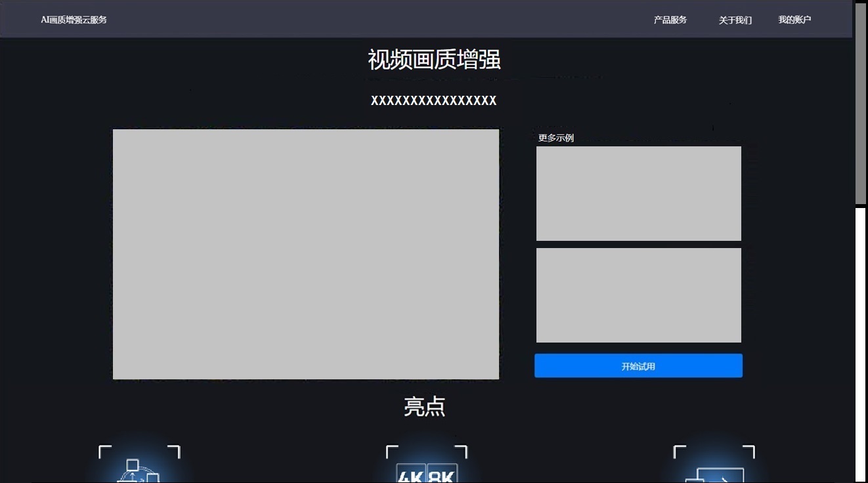The height and width of the screenshot is (483, 868).
Task: Click the 更多示例 label
Action: (x=556, y=138)
